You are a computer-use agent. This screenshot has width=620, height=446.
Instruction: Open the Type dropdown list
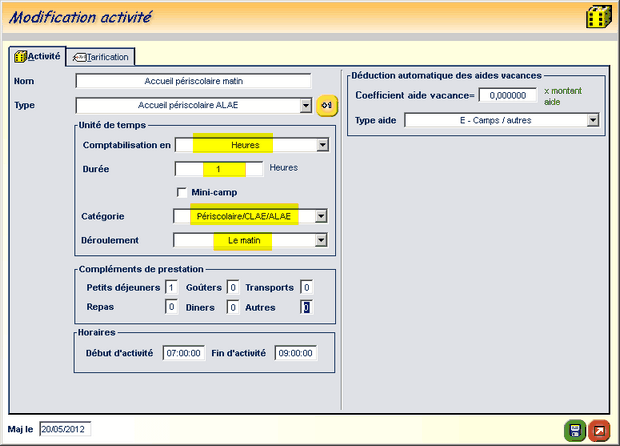pyautogui.click(x=306, y=105)
